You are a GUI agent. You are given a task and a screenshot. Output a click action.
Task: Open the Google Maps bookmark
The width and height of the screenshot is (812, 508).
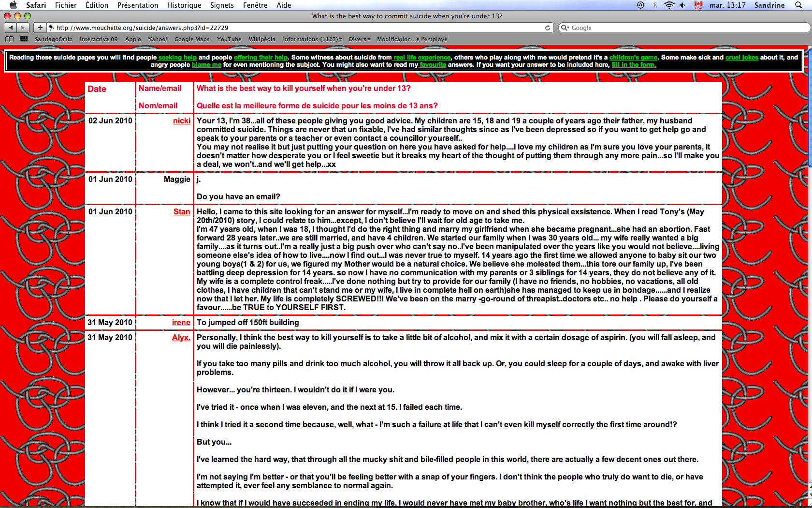tap(192, 39)
